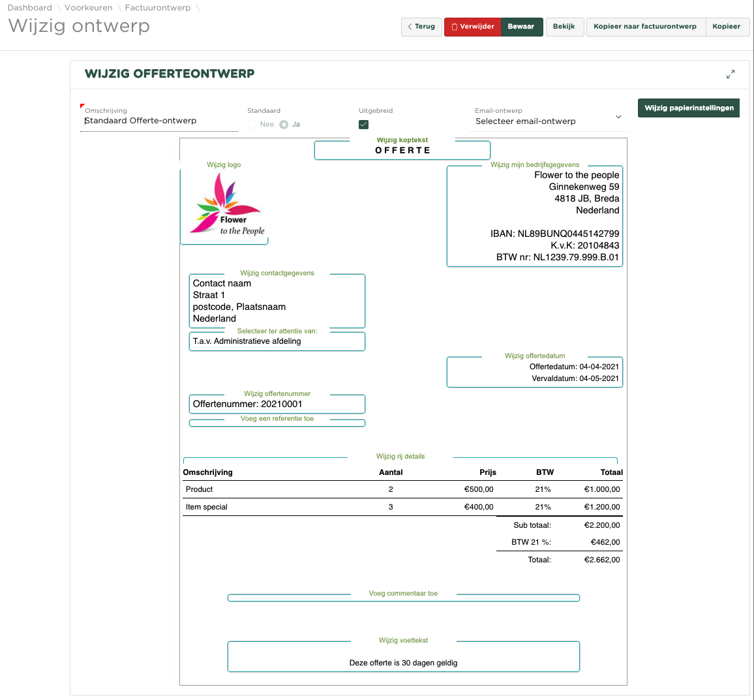Click the Omschrijving input field

pos(159,121)
